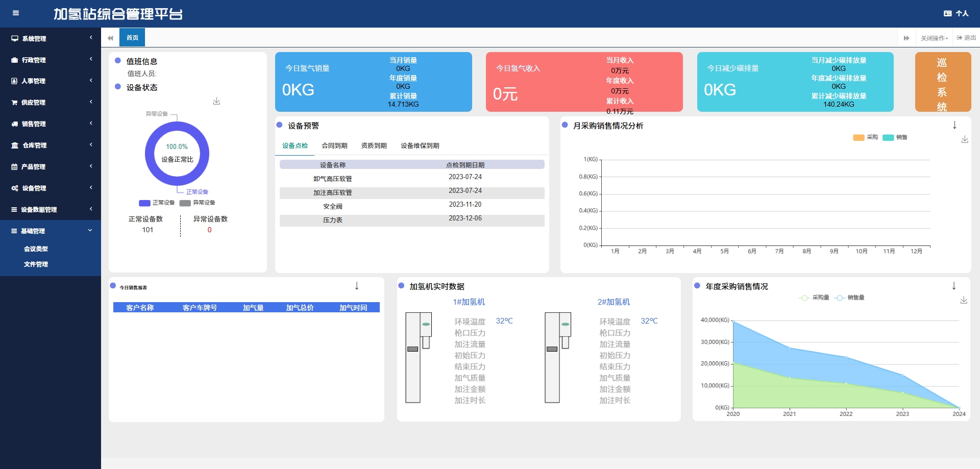Click the 加氢站综合管理平台 title logo

[x=118, y=14]
